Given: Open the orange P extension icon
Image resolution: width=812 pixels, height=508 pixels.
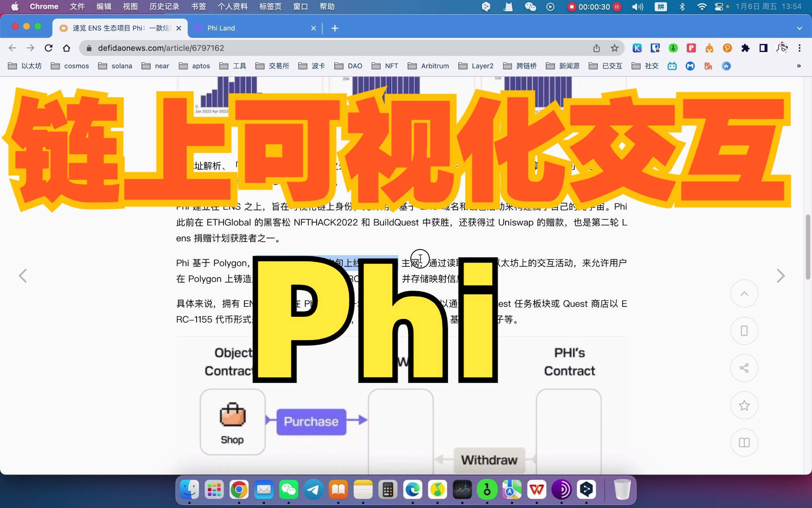Looking at the screenshot, I should 727,48.
